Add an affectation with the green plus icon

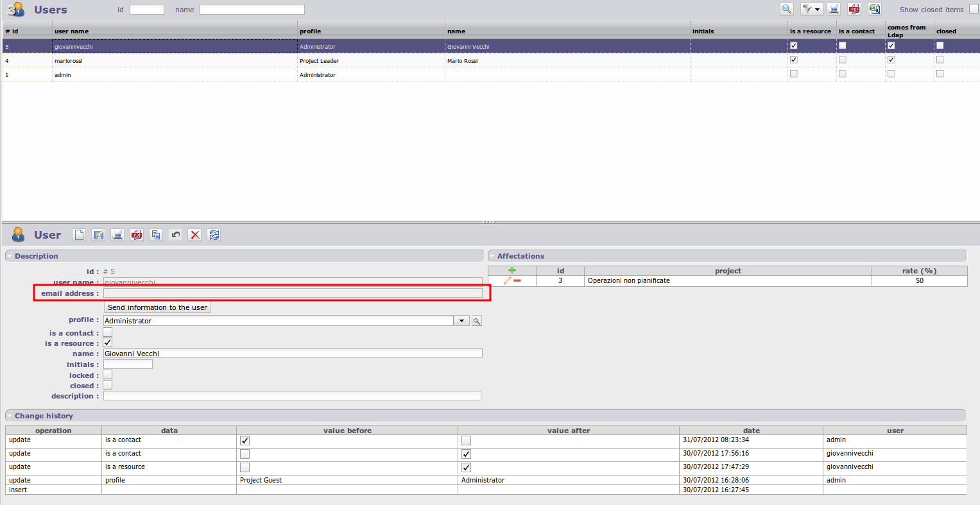[x=511, y=271]
